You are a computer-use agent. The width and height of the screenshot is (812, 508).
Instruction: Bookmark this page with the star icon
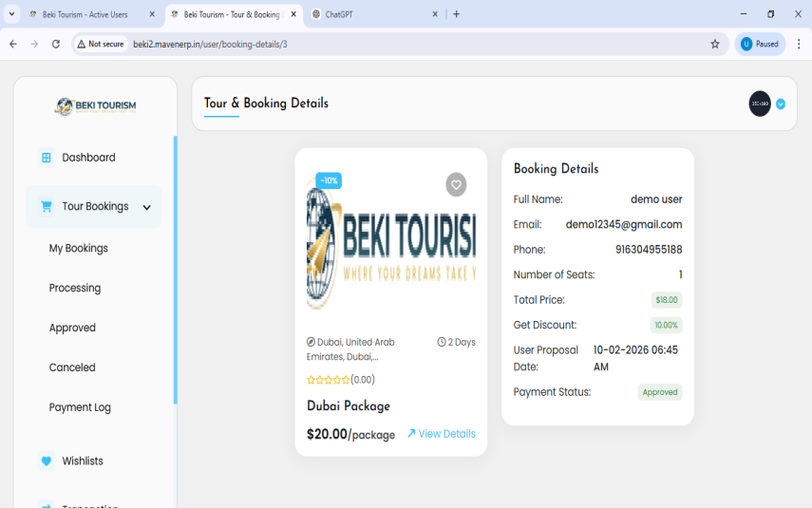[x=715, y=44]
